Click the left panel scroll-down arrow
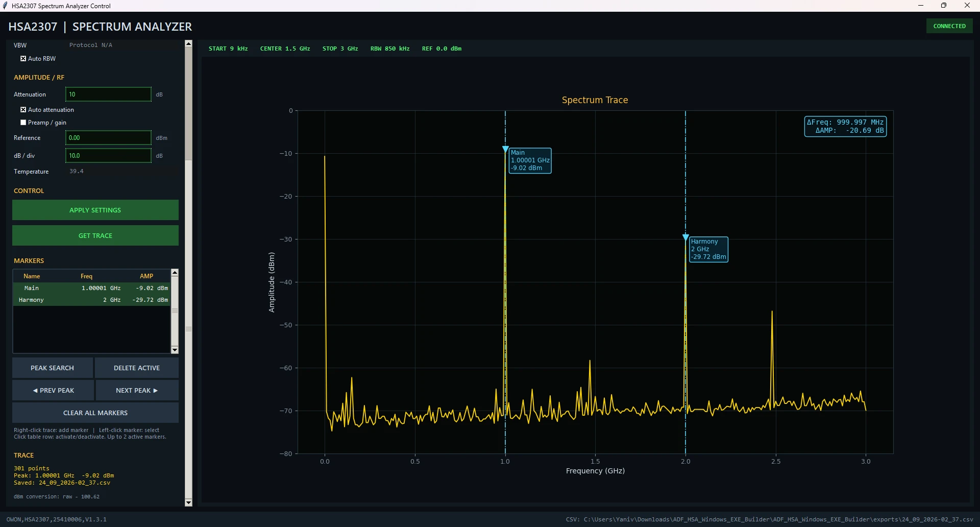980x527 pixels. [x=188, y=503]
